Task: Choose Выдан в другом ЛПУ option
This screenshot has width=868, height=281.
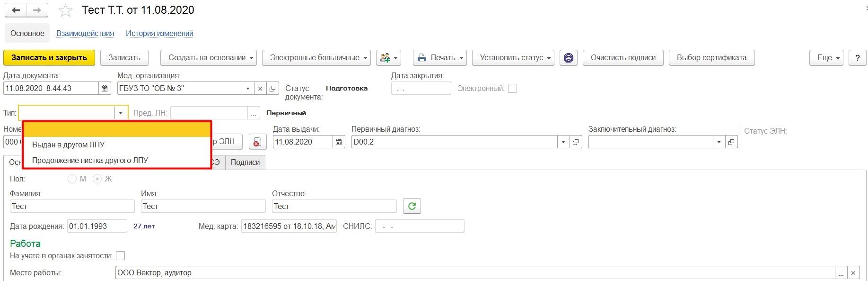Action: (69, 145)
